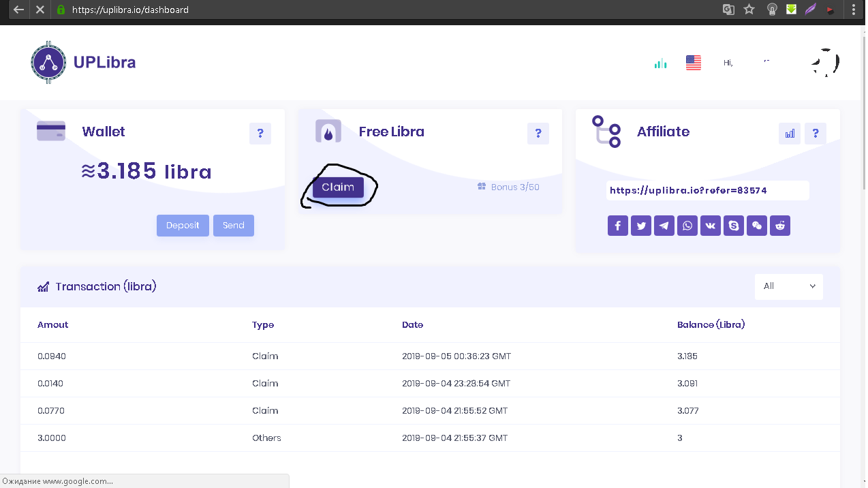Open Free Libra help question mark
This screenshot has height=488, width=868.
tap(538, 134)
